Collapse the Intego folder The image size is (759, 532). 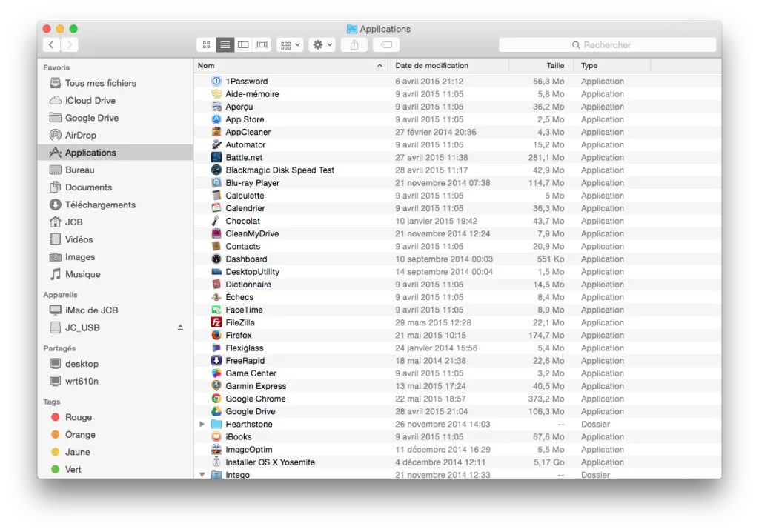click(x=202, y=474)
